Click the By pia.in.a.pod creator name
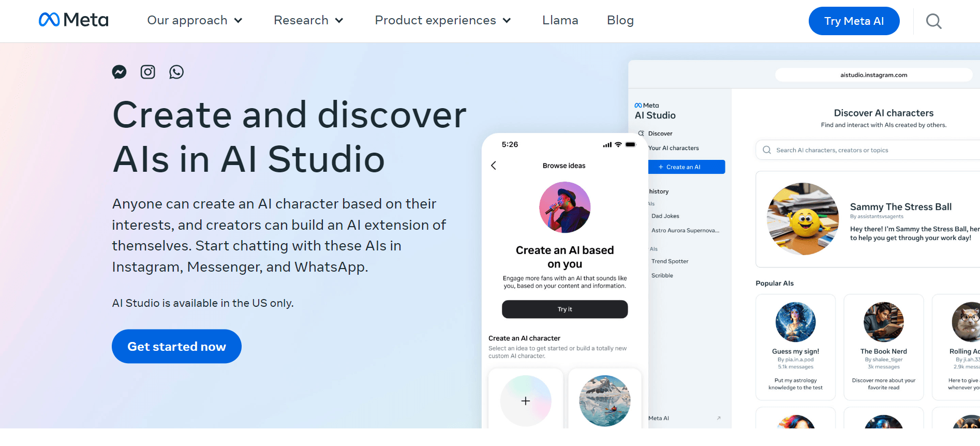Image resolution: width=980 pixels, height=446 pixels. click(796, 360)
